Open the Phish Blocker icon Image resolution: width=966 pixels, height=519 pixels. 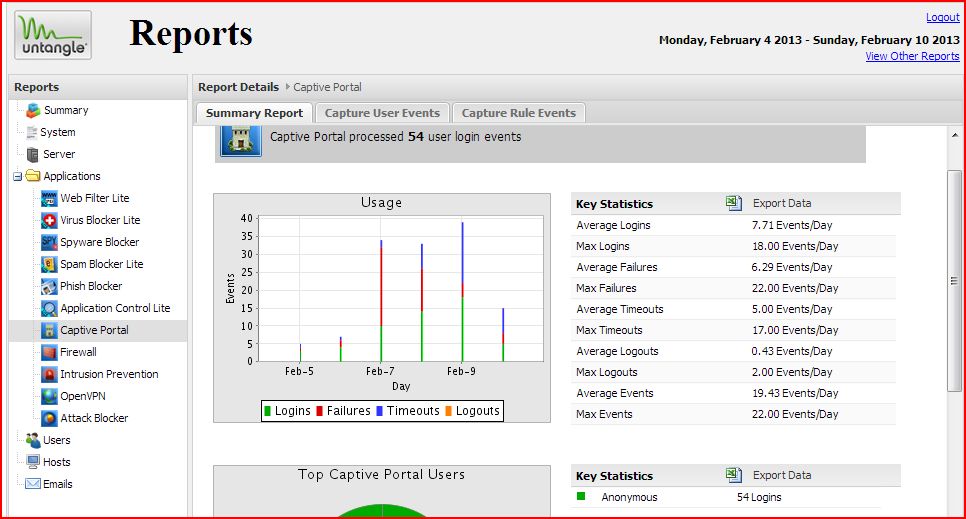pos(50,286)
